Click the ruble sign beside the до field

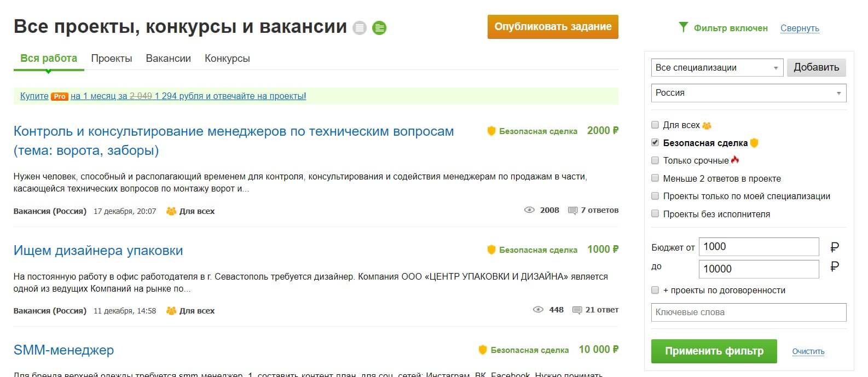[835, 267]
